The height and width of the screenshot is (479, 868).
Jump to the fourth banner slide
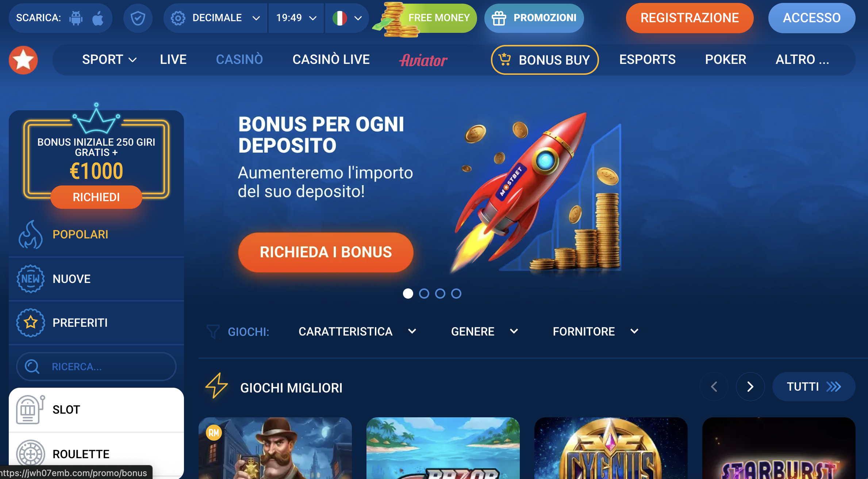point(456,294)
